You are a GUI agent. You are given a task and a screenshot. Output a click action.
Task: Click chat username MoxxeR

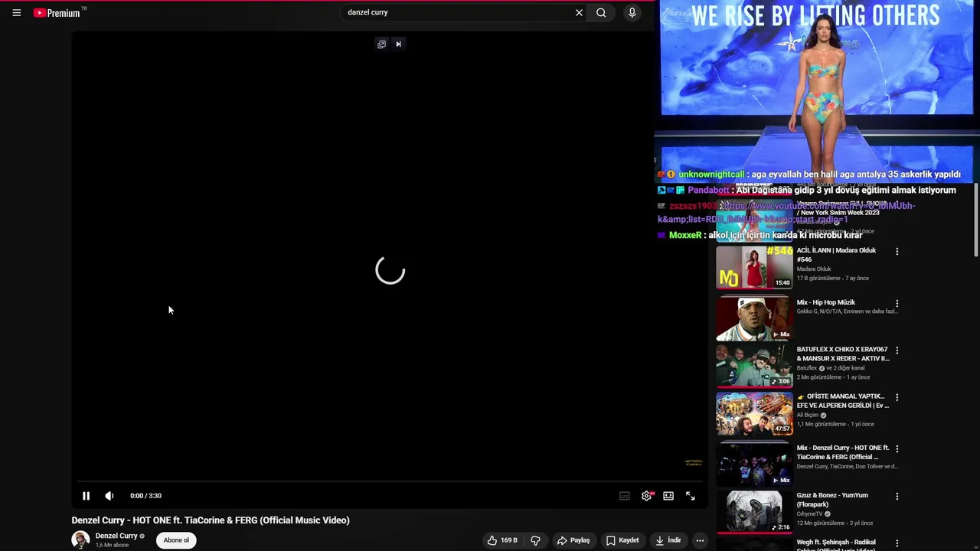[x=685, y=235]
